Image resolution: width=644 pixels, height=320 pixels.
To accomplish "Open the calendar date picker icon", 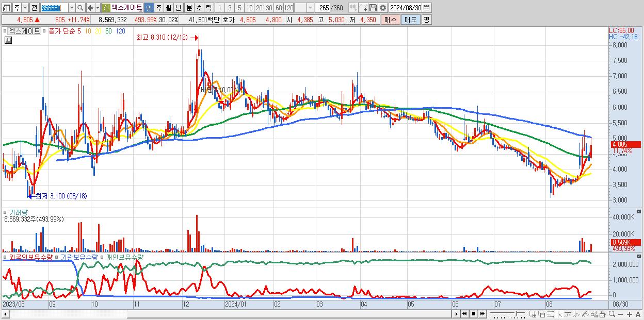I will 427,8.
